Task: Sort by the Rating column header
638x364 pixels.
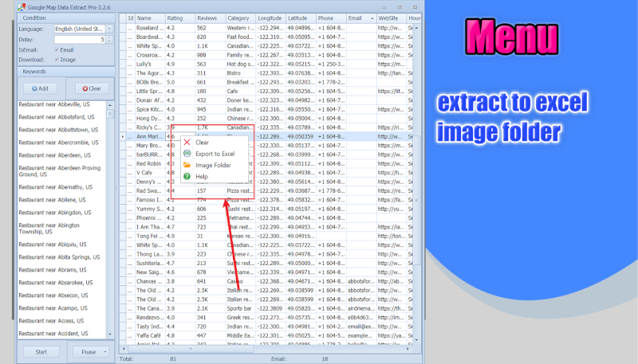Action: (x=179, y=17)
